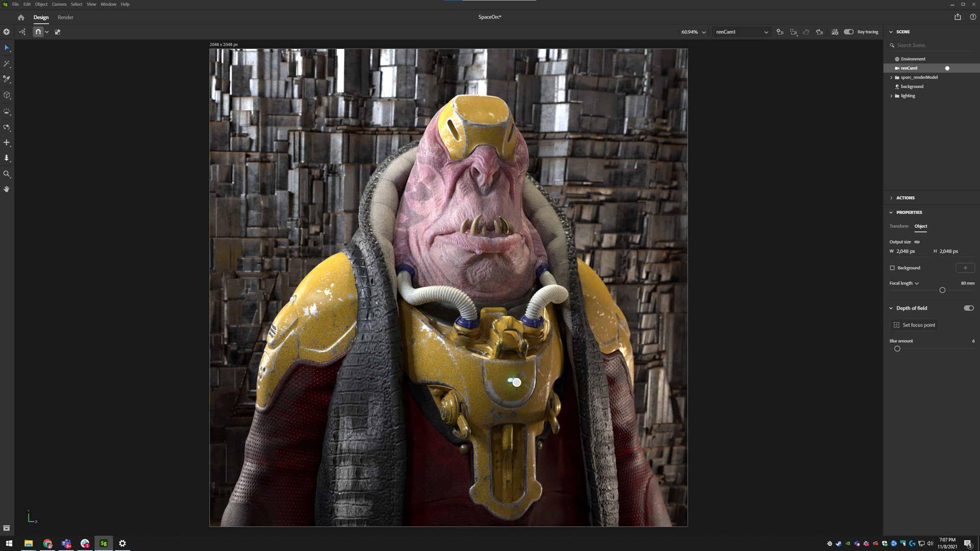Adjust the Blur amount slider handle
Screen dimensions: 980x551
coord(897,349)
